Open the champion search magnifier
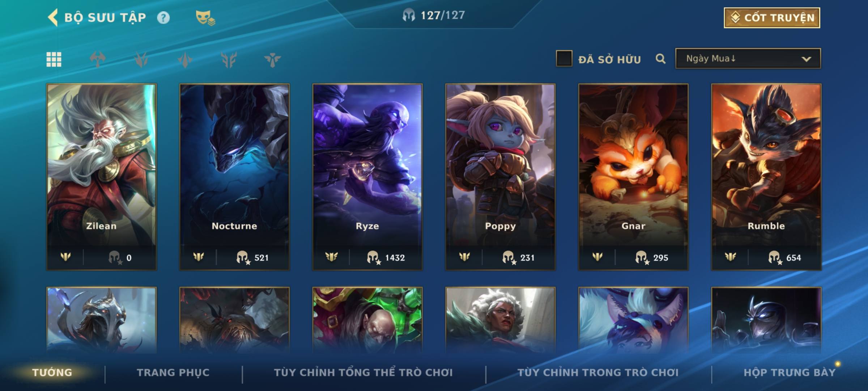868x391 pixels. (x=660, y=59)
